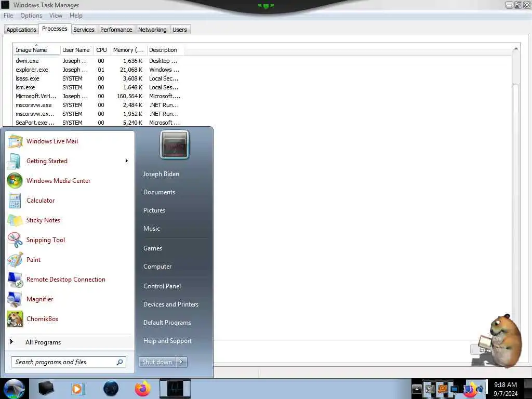The width and height of the screenshot is (532, 399).
Task: Select the Processes tab
Action: (x=55, y=29)
